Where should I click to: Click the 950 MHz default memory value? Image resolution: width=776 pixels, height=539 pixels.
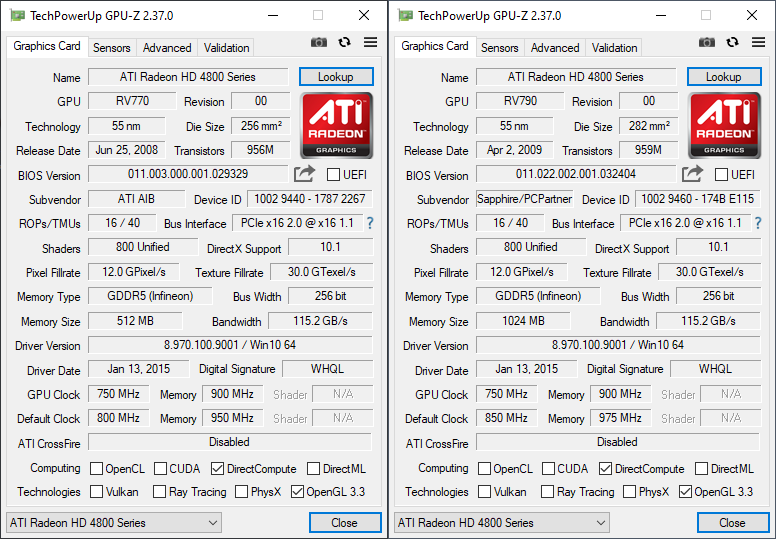(233, 418)
